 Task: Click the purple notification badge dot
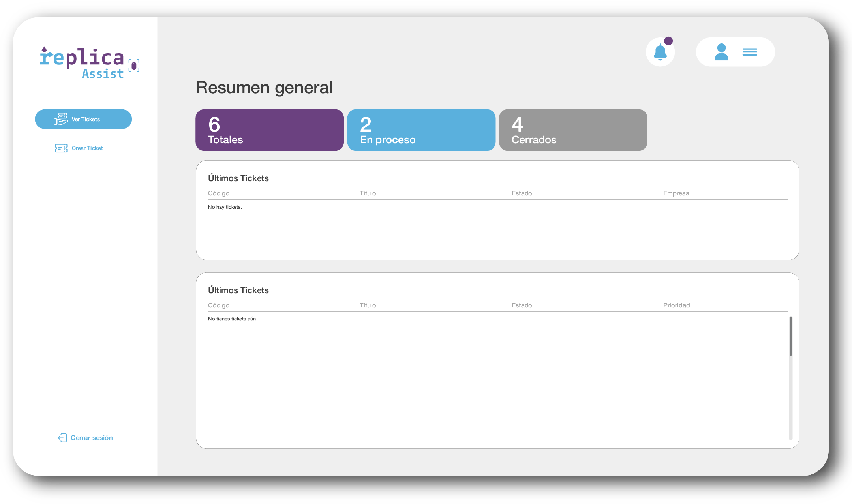coord(668,41)
